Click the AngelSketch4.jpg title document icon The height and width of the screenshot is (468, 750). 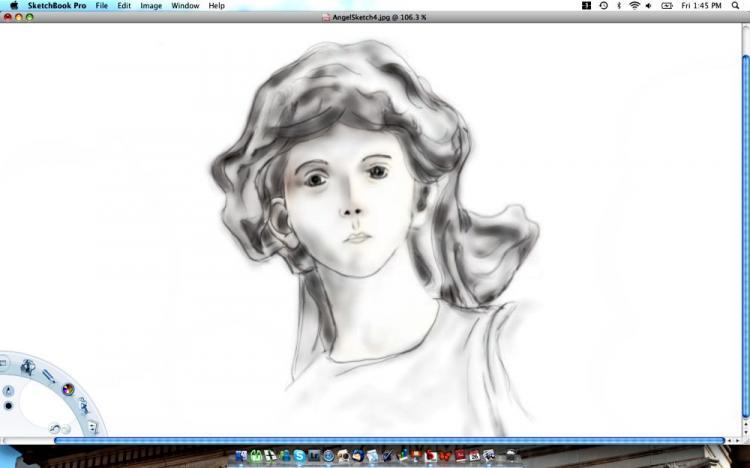326,17
